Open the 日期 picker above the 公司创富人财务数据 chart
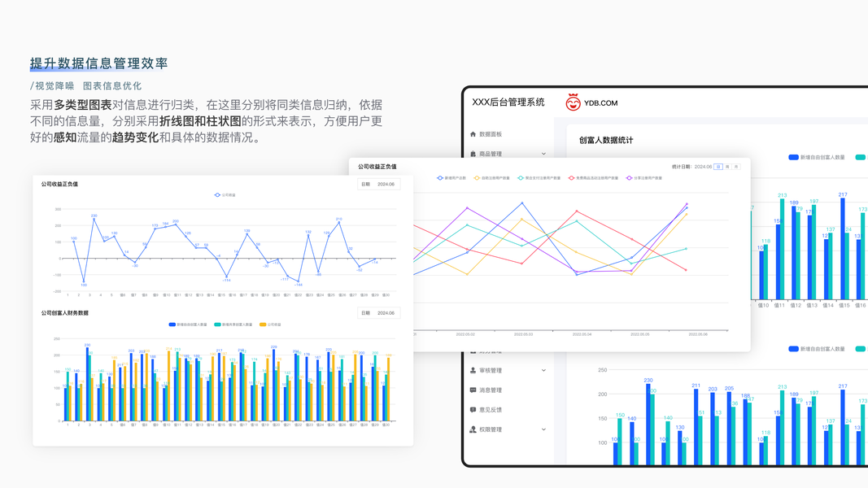The height and width of the screenshot is (488, 868). (x=378, y=313)
